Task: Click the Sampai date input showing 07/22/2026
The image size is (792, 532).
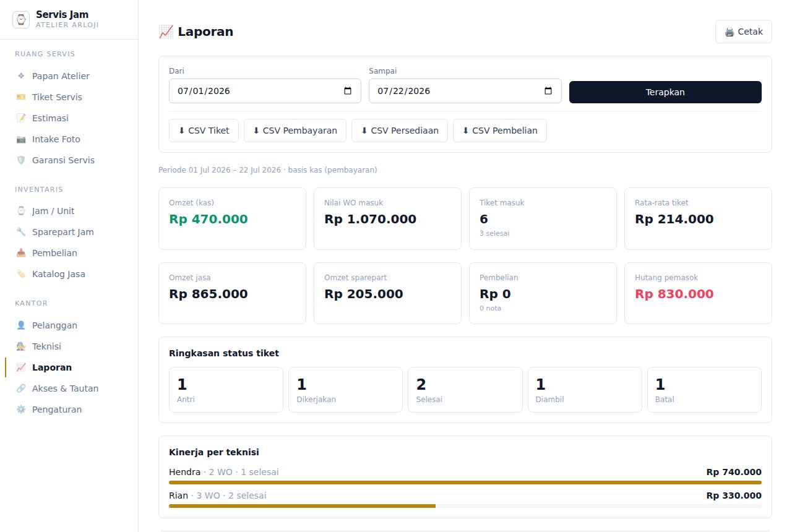Action: click(x=465, y=91)
